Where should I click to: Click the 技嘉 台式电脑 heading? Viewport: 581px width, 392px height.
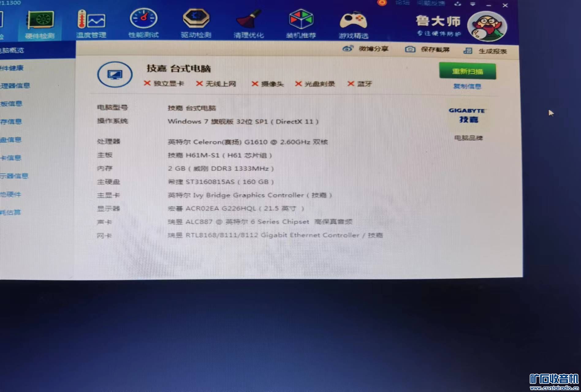[179, 68]
